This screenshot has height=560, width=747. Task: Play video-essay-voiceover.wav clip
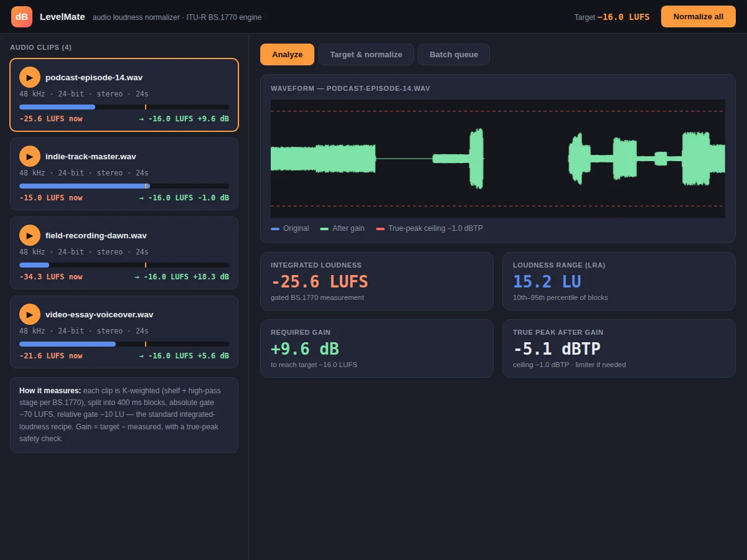pyautogui.click(x=30, y=314)
